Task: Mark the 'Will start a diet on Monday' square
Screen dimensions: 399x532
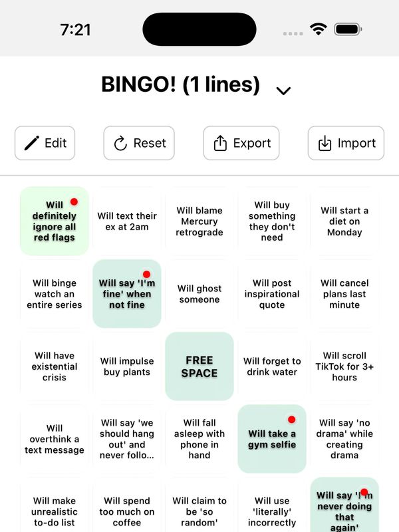Action: 344,221
